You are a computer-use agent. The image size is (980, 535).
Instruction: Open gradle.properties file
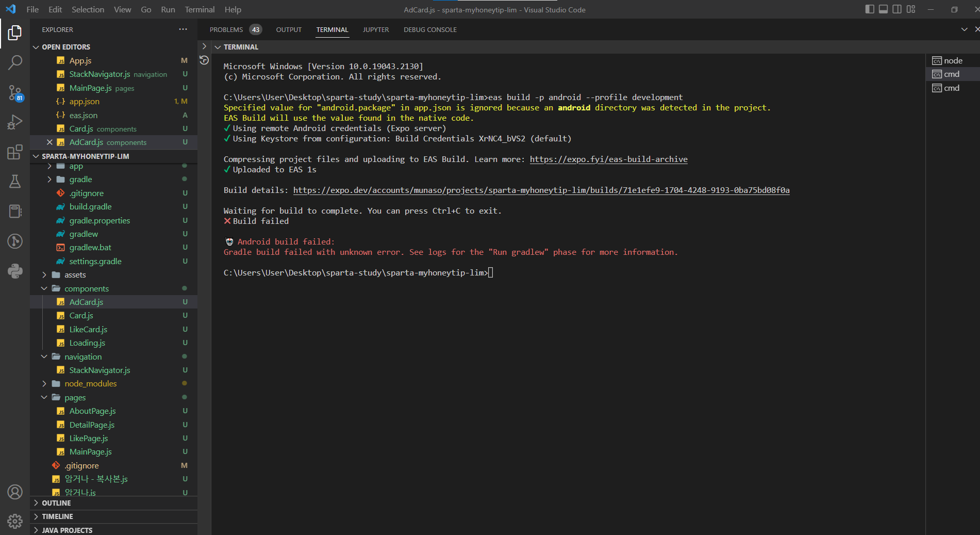point(113,220)
